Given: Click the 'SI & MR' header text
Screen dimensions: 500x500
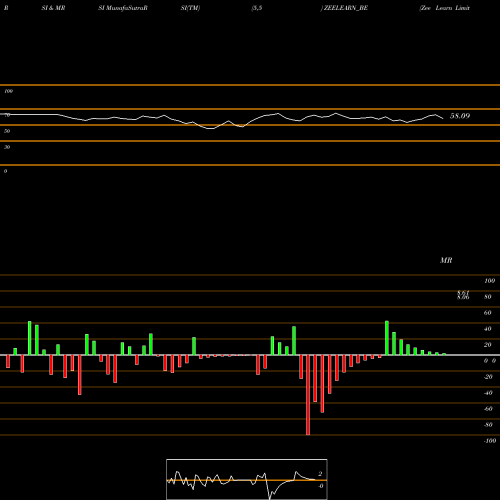Looking at the screenshot, I should pos(53,8).
